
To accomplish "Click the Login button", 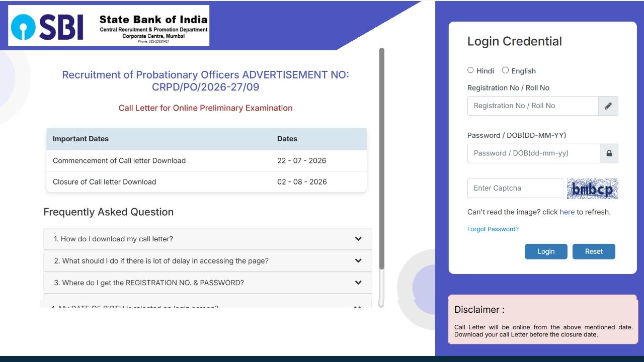I will click(x=546, y=251).
